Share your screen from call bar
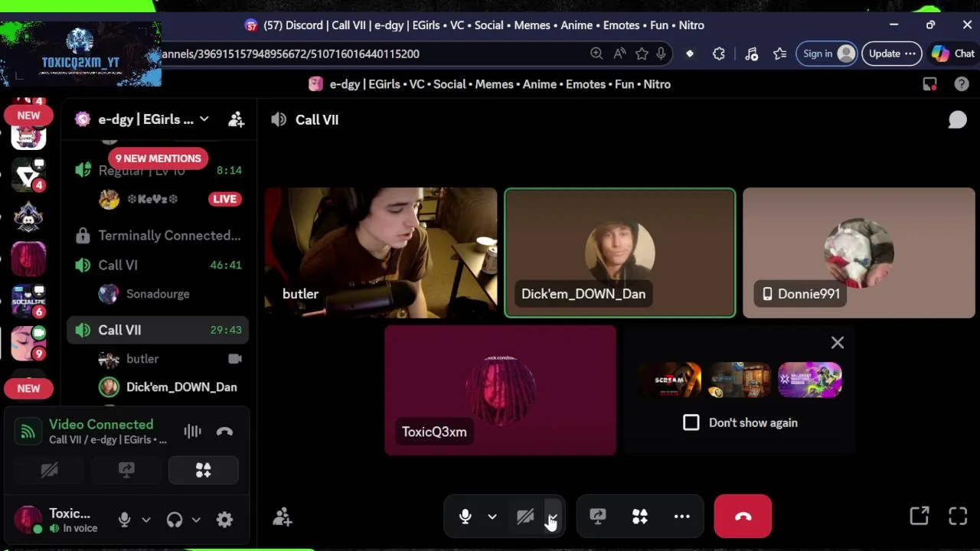980x551 pixels. (598, 517)
